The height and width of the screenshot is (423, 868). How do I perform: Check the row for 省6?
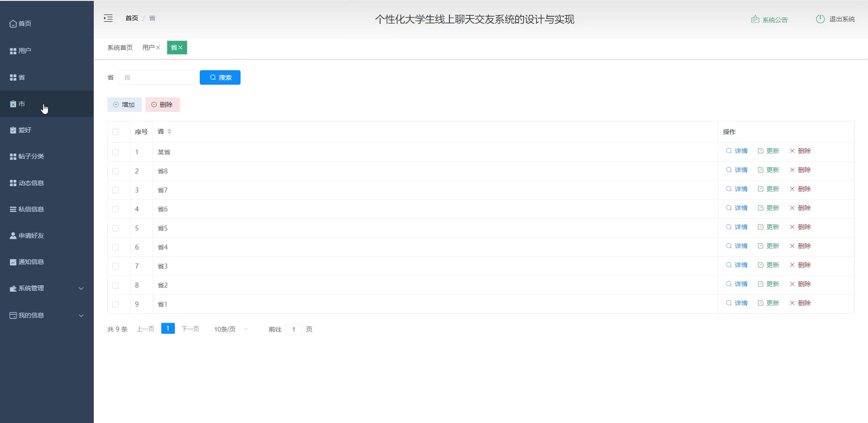pyautogui.click(x=116, y=209)
